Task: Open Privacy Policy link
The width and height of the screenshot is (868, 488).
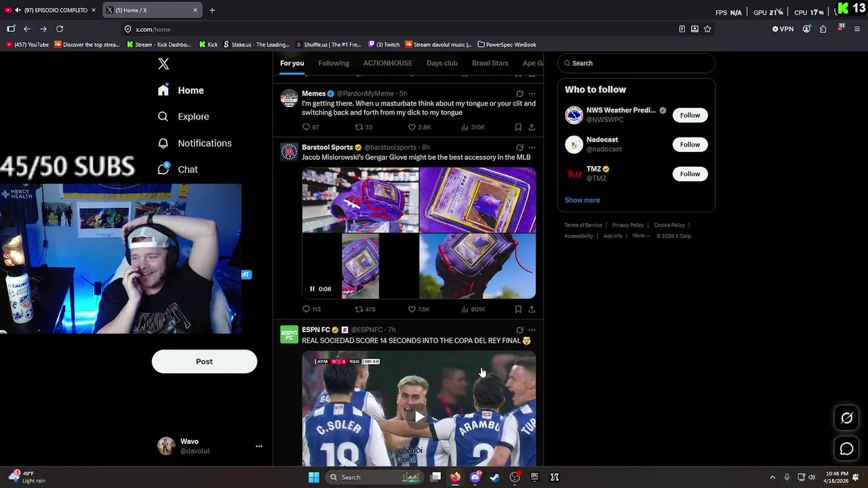Action: 628,225
